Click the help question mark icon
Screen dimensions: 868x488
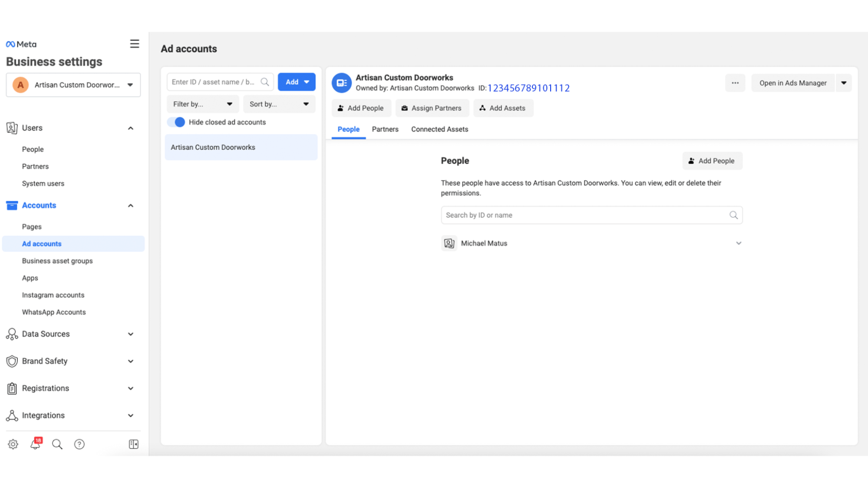click(x=79, y=444)
